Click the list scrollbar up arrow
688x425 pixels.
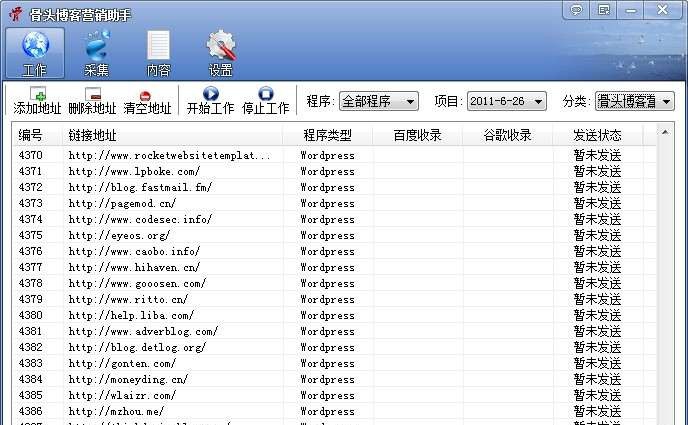pos(665,132)
